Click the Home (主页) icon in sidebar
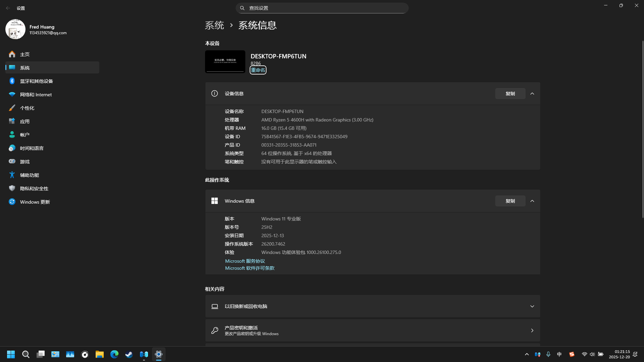This screenshot has height=362, width=644. point(12,54)
